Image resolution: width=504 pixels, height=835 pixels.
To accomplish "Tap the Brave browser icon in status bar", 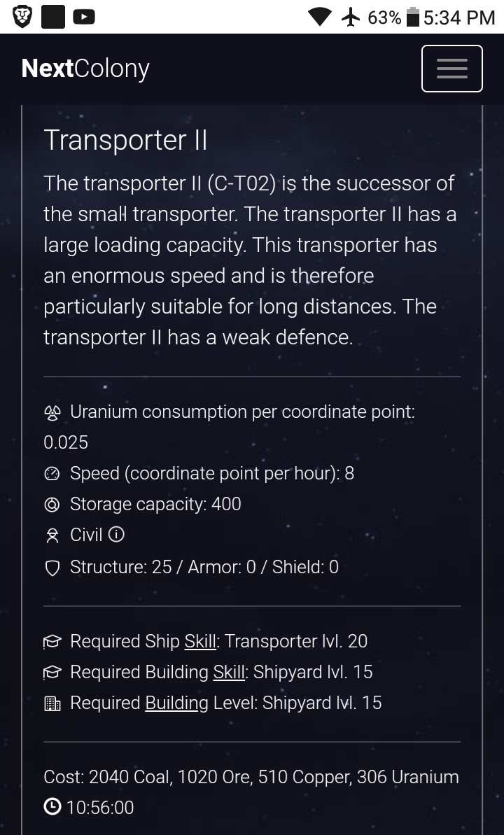I will pos(22,17).
